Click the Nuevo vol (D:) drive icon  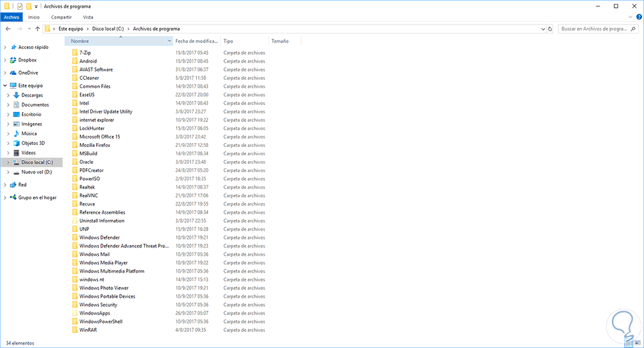pos(17,172)
